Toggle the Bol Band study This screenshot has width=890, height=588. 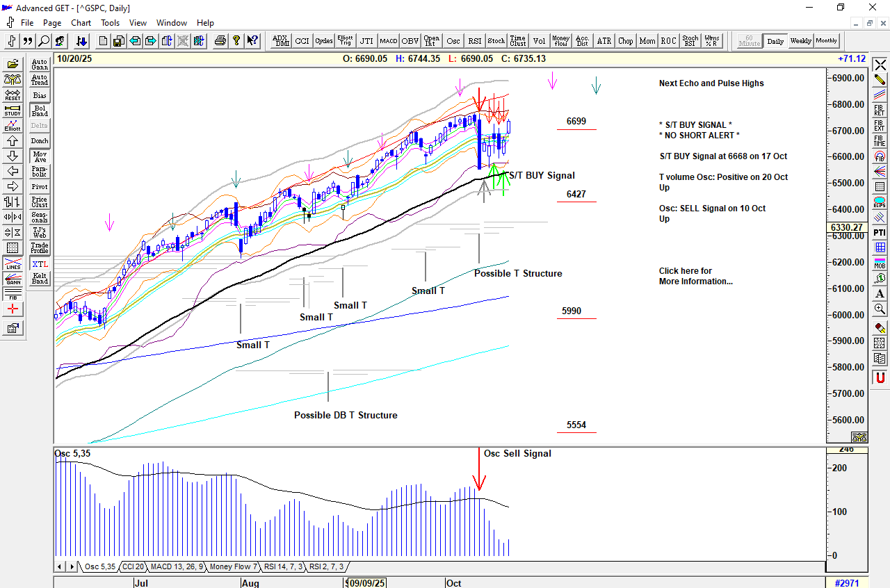(40, 111)
